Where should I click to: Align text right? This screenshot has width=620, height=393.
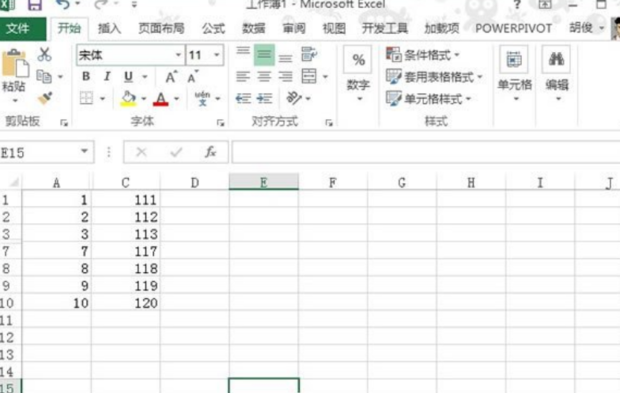coord(285,76)
